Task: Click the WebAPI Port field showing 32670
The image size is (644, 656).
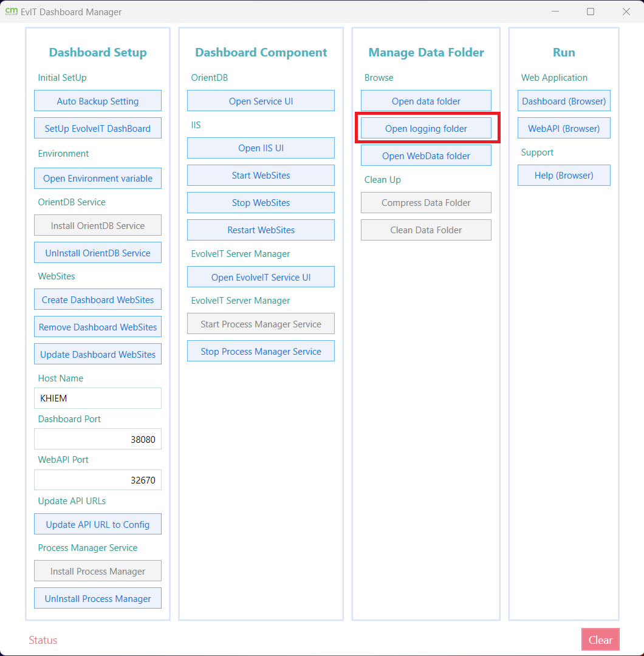Action: [x=97, y=480]
